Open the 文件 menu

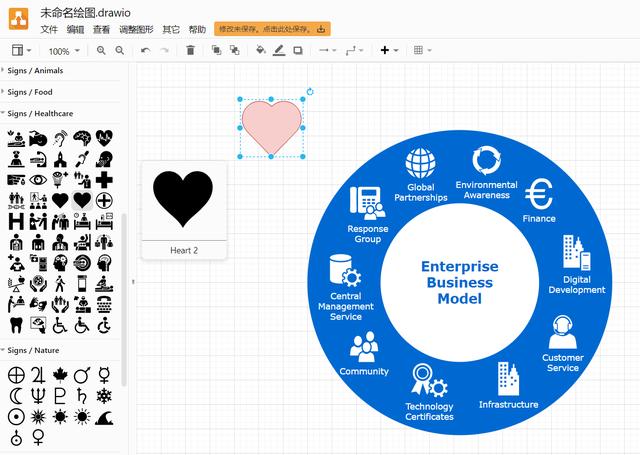pos(49,29)
